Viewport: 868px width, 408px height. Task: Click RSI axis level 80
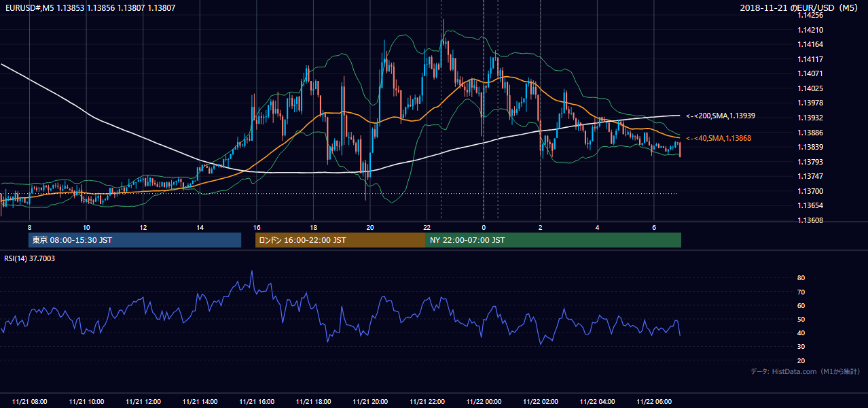tap(801, 278)
